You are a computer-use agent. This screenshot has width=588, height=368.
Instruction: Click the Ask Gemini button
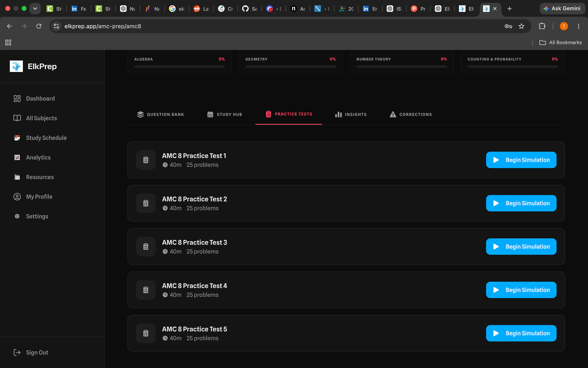coord(562,9)
